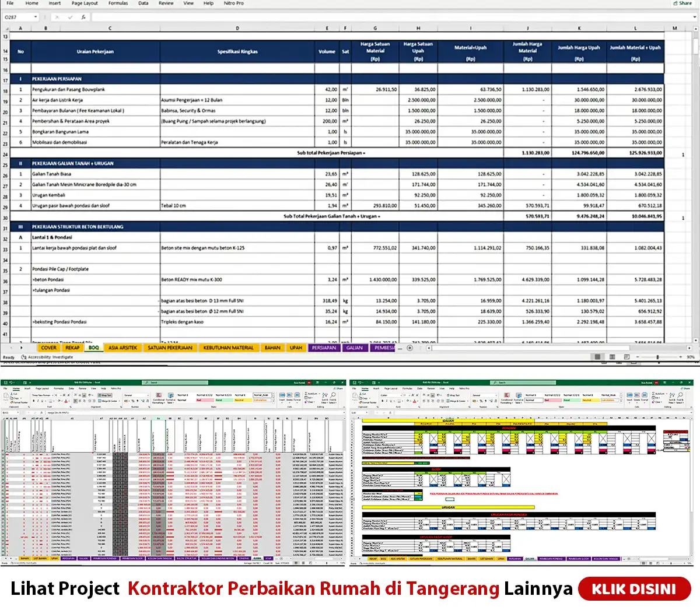
Task: Click Format Painter in the lower-left Excel window
Action: pos(19,402)
